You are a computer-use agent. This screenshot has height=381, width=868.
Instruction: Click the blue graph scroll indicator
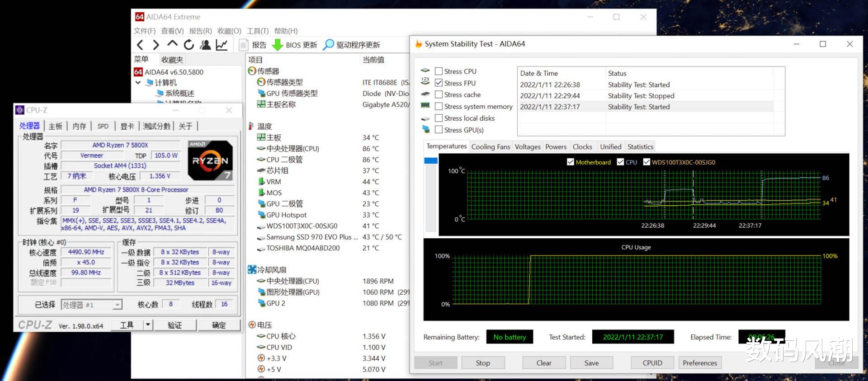(431, 160)
